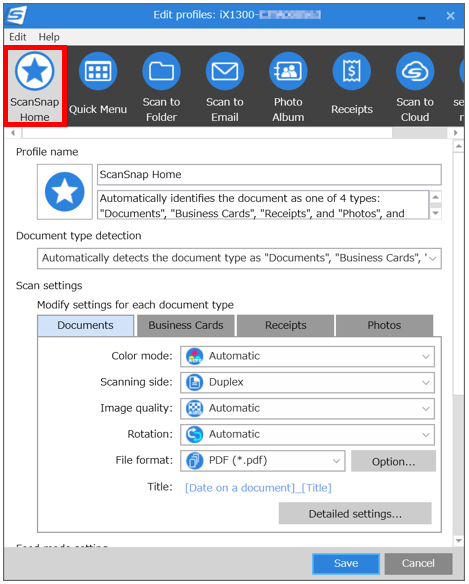Cancel editing profiles

tap(418, 564)
